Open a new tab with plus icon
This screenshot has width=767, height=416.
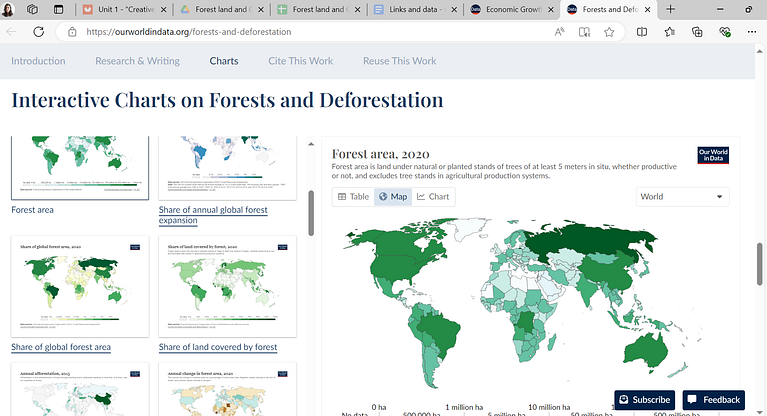(x=671, y=9)
